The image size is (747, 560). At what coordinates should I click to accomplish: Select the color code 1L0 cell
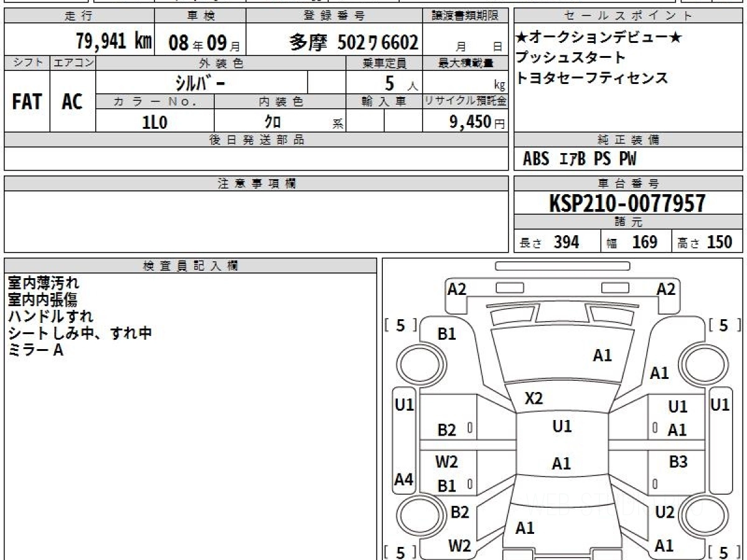coord(155,122)
